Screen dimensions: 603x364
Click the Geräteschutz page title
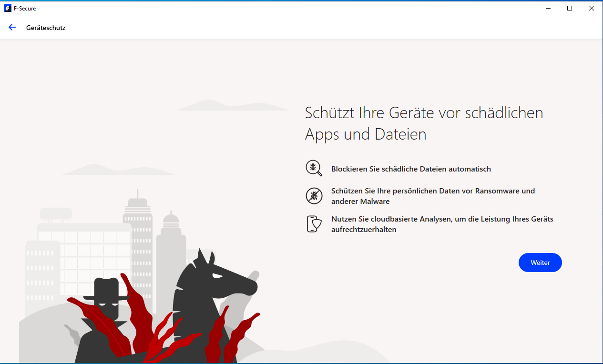46,28
